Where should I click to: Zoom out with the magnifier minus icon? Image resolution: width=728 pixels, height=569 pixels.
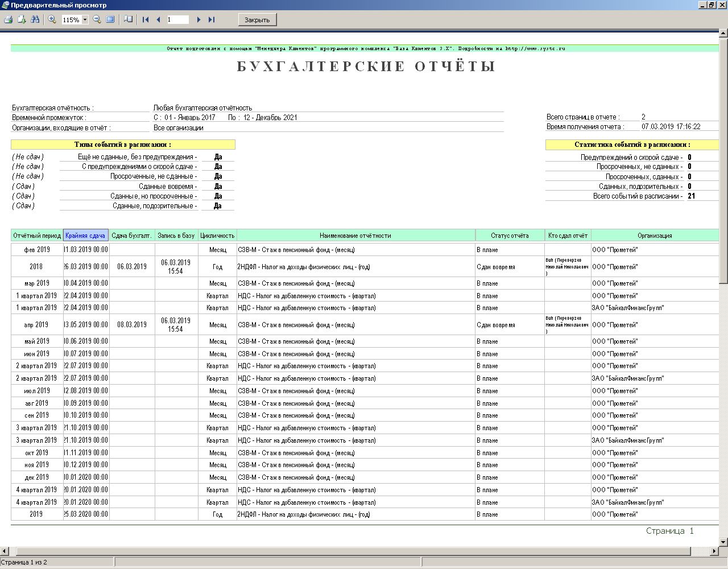tap(97, 19)
